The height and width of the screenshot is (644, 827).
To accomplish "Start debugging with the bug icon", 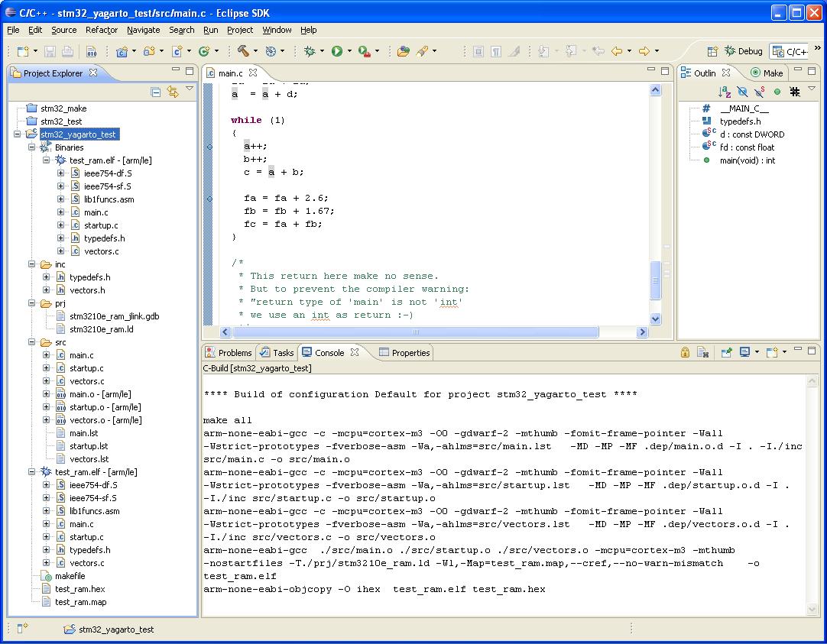I will point(310,51).
